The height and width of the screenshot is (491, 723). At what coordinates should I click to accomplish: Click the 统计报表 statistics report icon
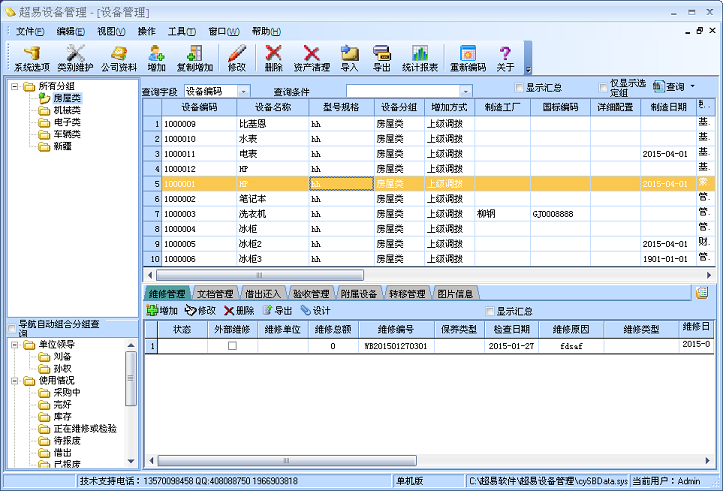[420, 58]
